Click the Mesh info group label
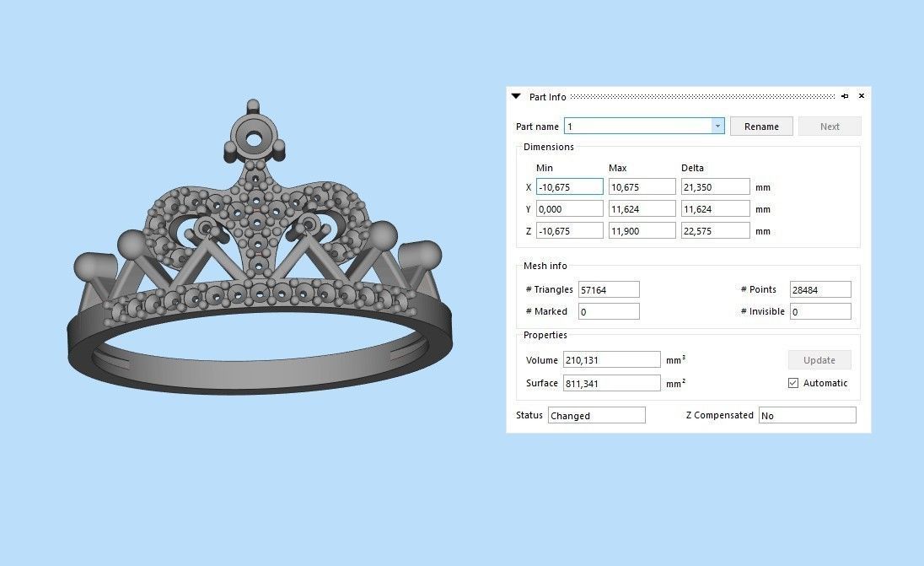The width and height of the screenshot is (924, 566). pos(545,266)
